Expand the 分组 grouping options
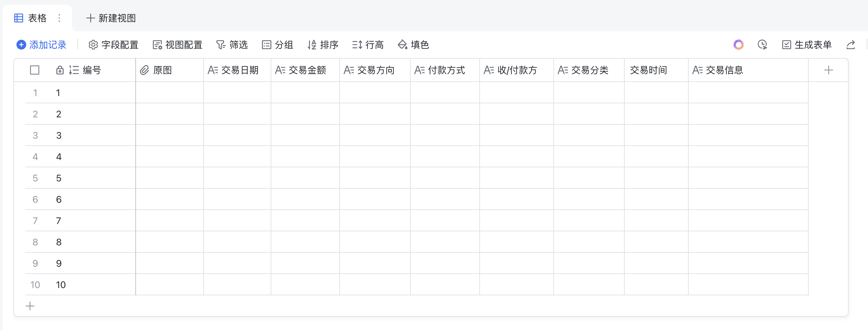The image size is (868, 330). [x=278, y=45]
